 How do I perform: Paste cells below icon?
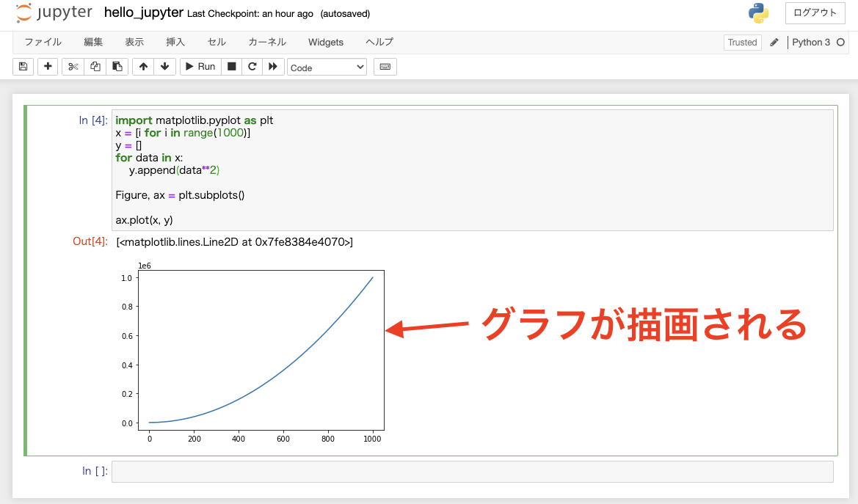click(x=117, y=67)
